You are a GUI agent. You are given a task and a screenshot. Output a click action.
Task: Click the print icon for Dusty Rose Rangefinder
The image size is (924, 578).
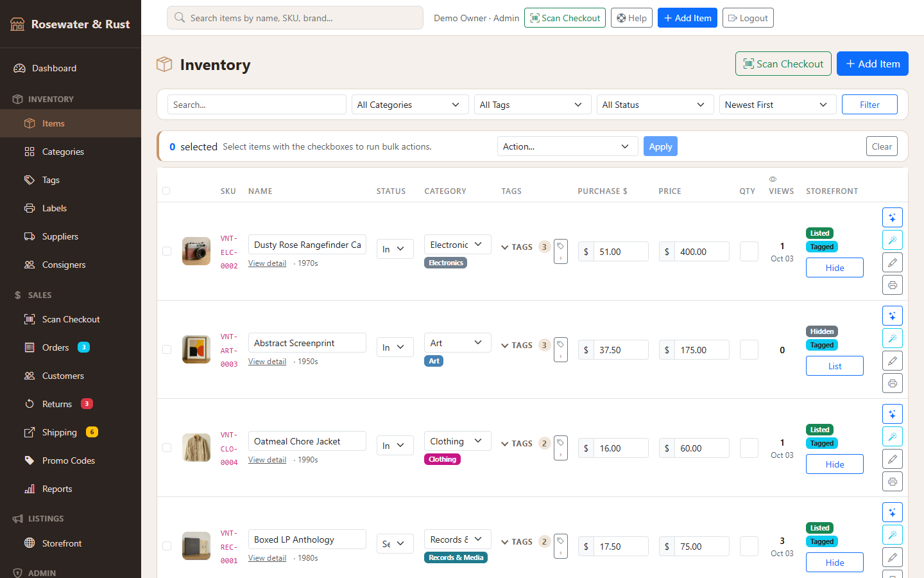pos(893,285)
